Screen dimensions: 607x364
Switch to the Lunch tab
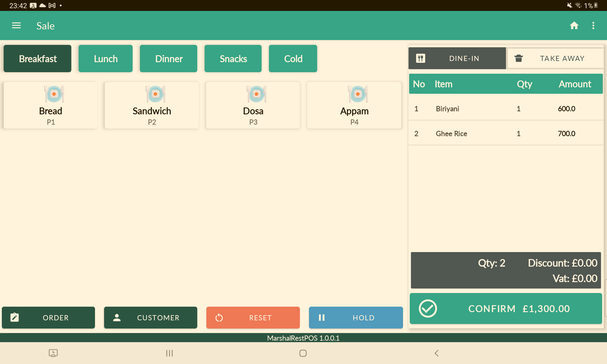coord(105,58)
